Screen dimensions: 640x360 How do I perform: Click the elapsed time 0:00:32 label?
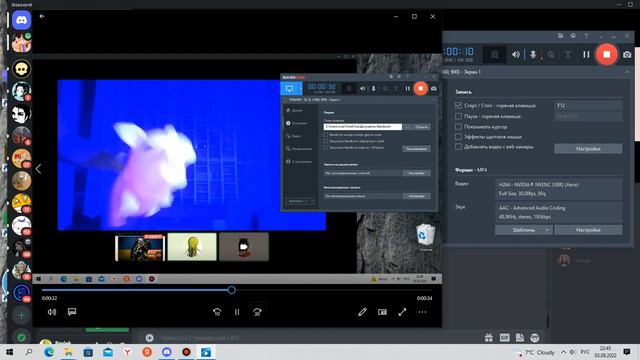click(x=49, y=298)
